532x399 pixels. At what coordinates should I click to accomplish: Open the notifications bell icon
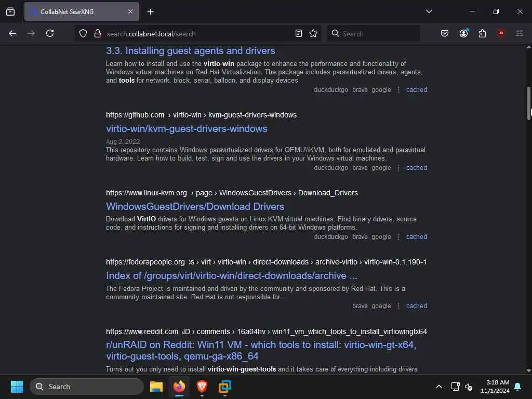[x=518, y=387]
